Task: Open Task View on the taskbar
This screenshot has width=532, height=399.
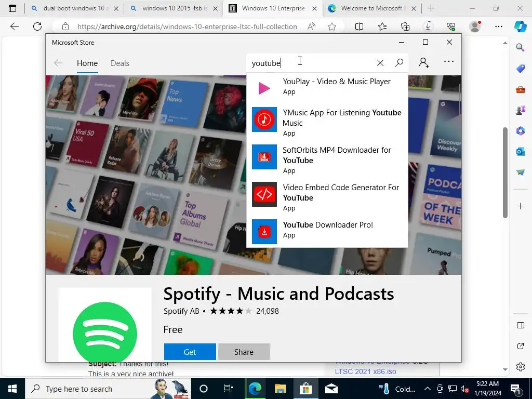Action: 229,389
